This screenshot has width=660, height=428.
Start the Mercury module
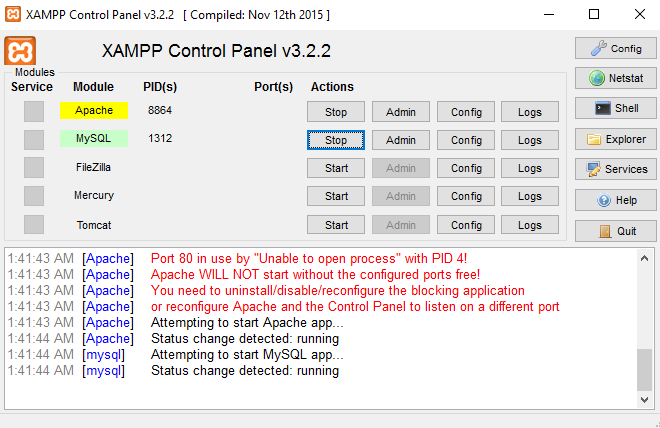click(336, 196)
